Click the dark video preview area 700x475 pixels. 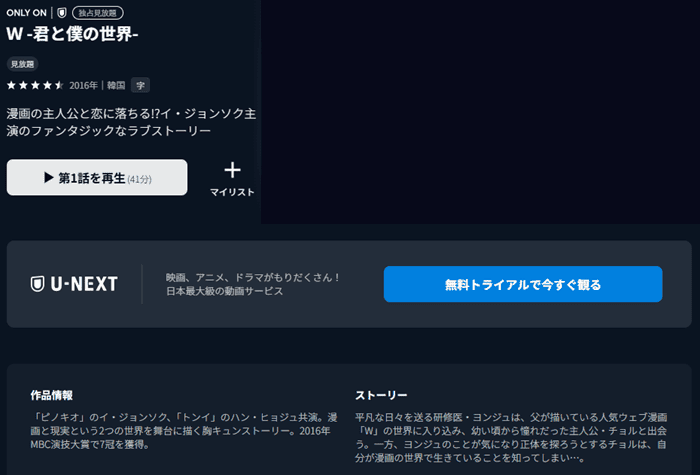click(480, 112)
